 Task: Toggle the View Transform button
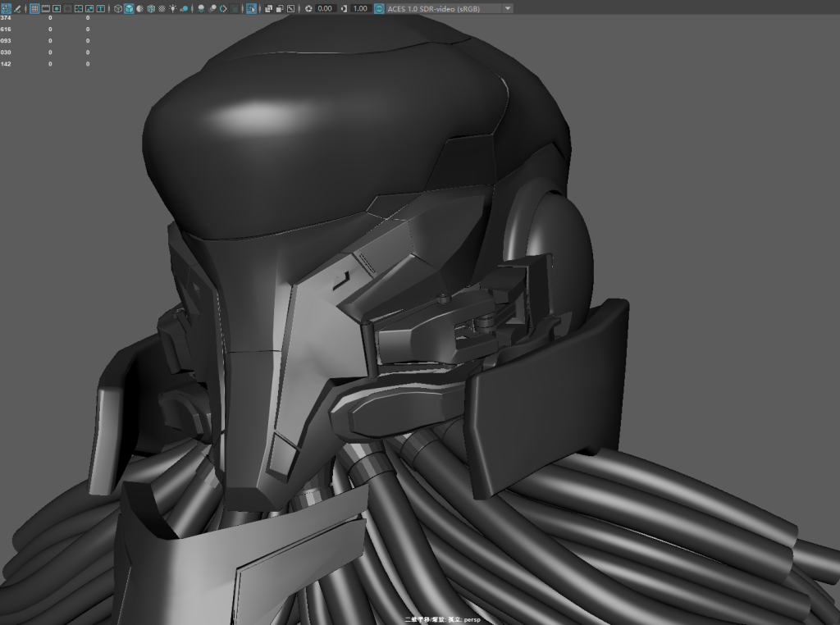click(x=379, y=8)
